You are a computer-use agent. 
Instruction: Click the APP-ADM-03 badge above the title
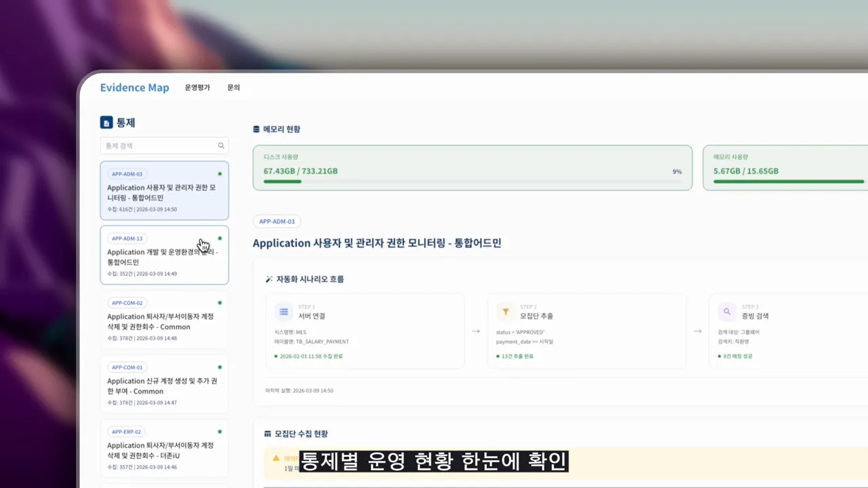(277, 221)
